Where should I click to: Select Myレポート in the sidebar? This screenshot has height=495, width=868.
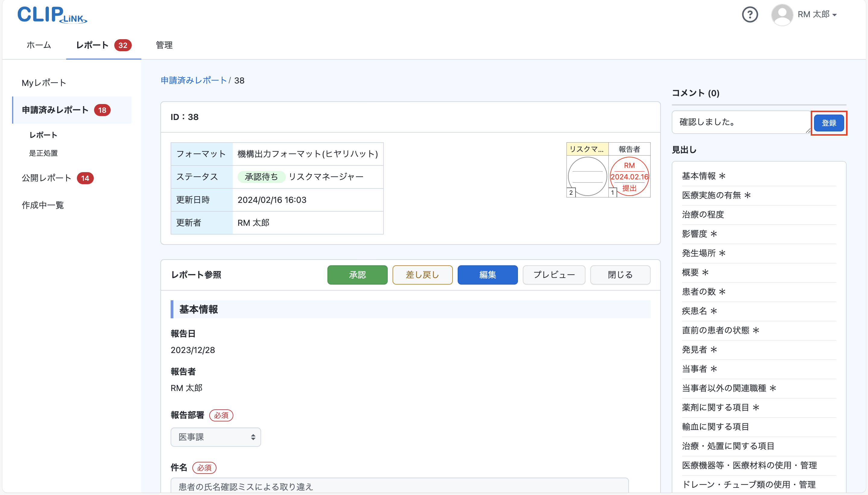click(x=43, y=83)
